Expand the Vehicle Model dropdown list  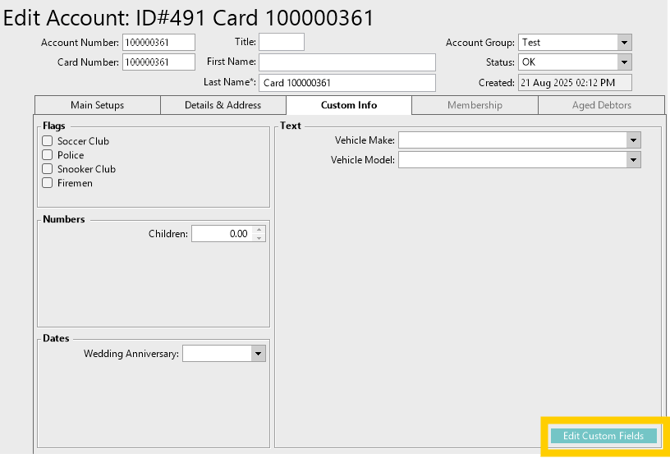tap(634, 160)
